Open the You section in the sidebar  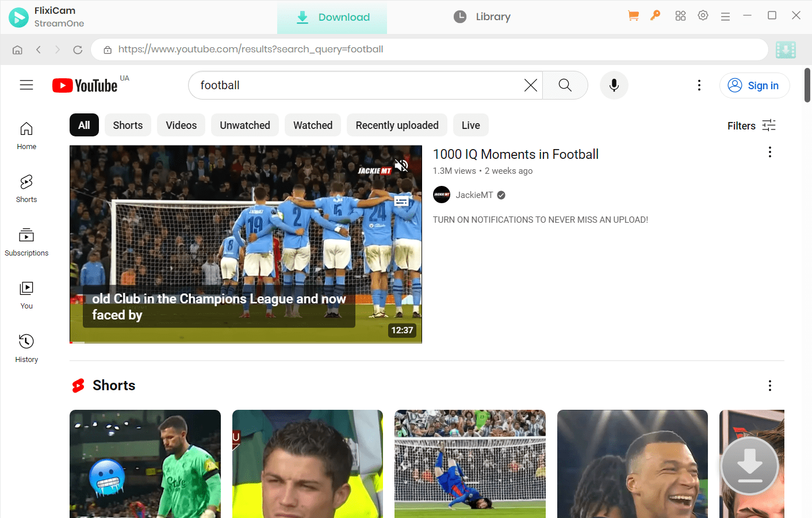26,295
